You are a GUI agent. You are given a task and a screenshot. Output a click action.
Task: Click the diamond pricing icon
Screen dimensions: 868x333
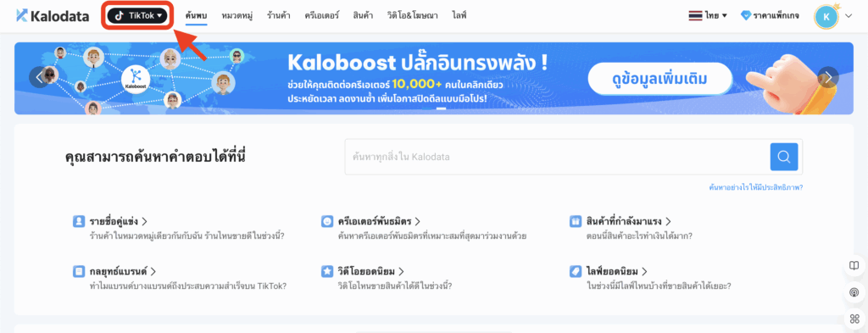point(746,16)
